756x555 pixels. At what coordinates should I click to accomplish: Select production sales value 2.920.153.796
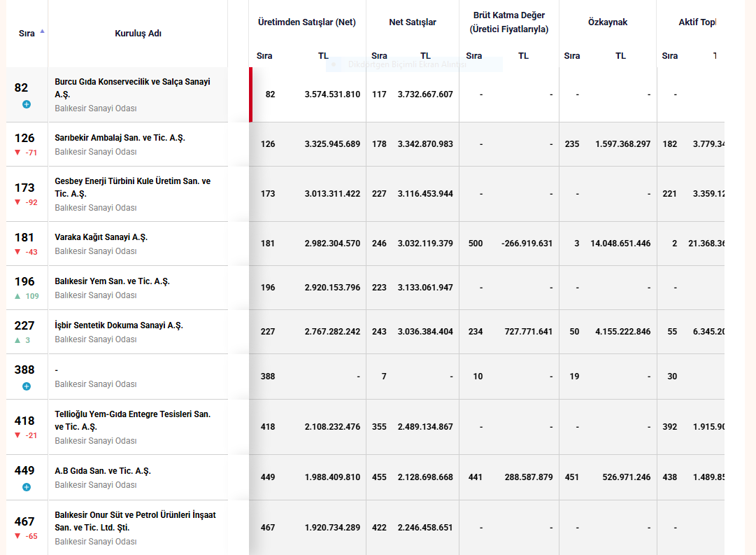pos(332,288)
